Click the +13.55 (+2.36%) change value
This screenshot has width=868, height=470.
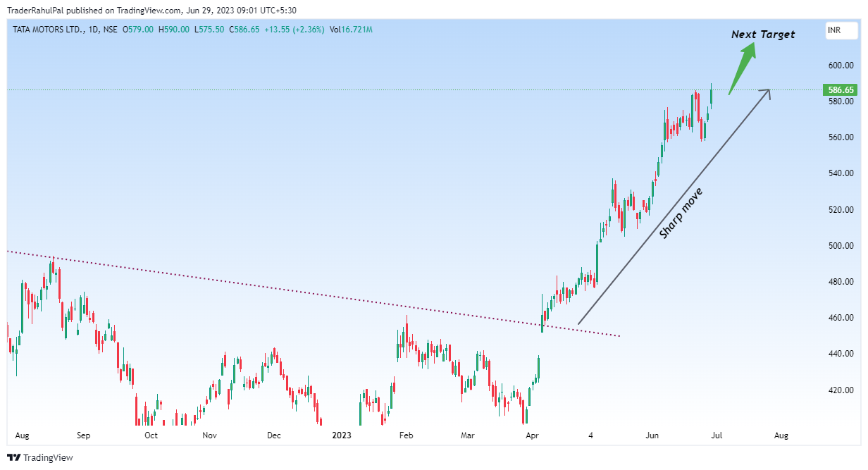click(294, 30)
